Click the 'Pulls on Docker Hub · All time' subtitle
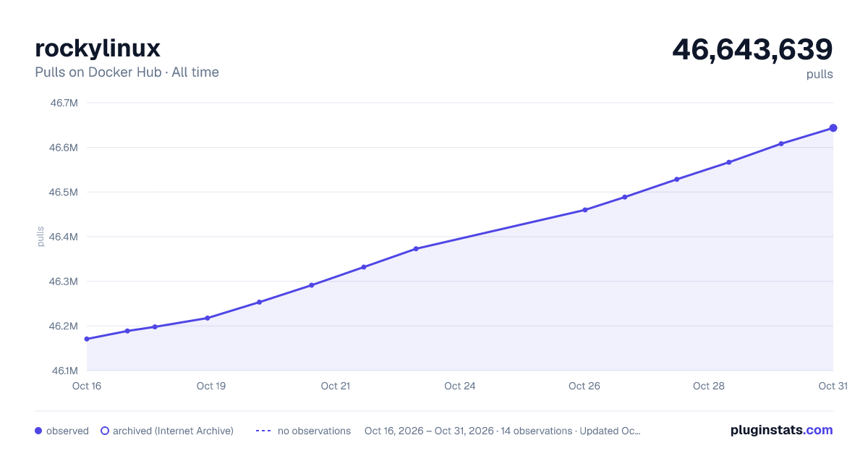Screen dimensions: 868x456 (127, 72)
